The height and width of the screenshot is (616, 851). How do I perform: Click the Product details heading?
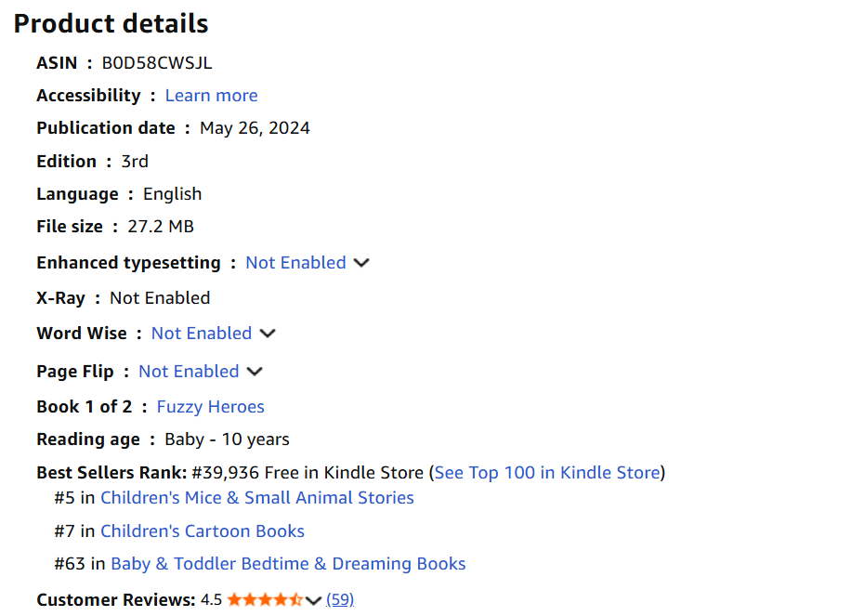click(x=111, y=23)
